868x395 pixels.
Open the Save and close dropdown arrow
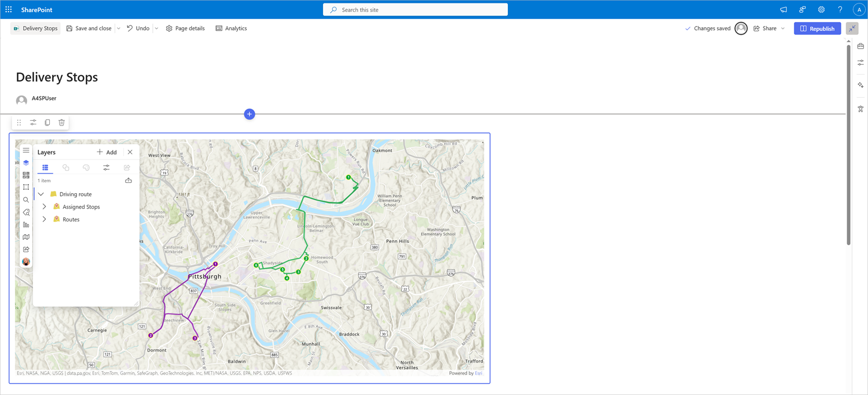(119, 28)
